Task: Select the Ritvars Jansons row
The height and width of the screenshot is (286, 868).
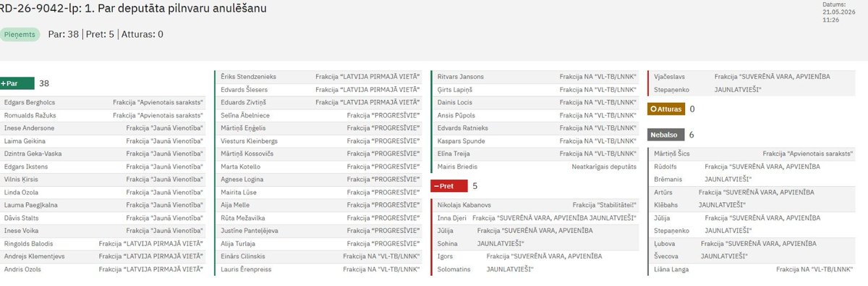Action: [535, 77]
